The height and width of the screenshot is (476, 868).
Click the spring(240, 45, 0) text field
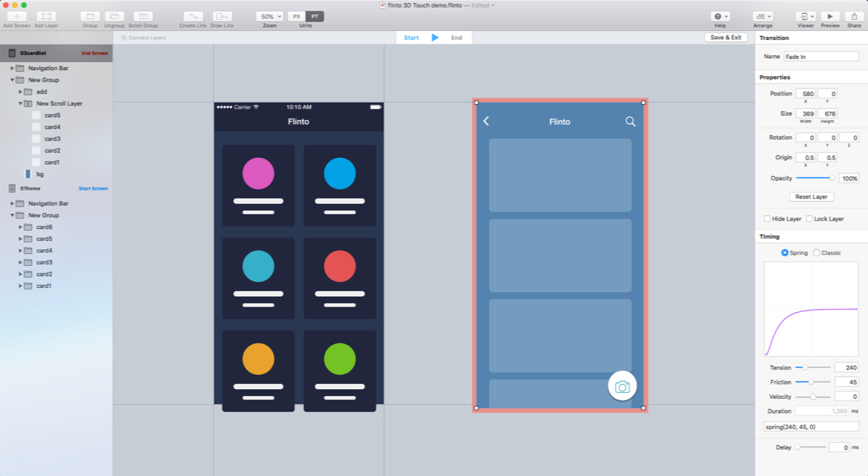click(x=811, y=427)
